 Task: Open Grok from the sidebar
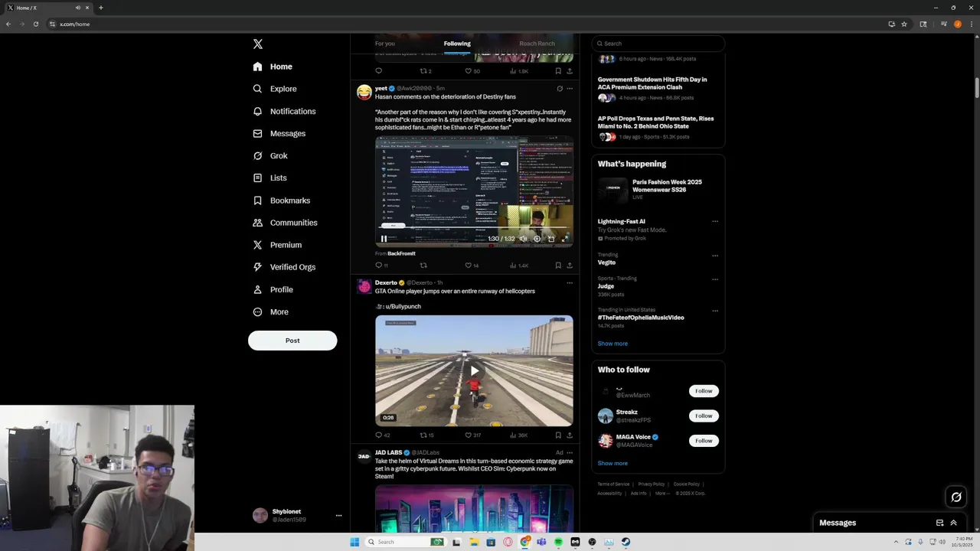(270, 155)
